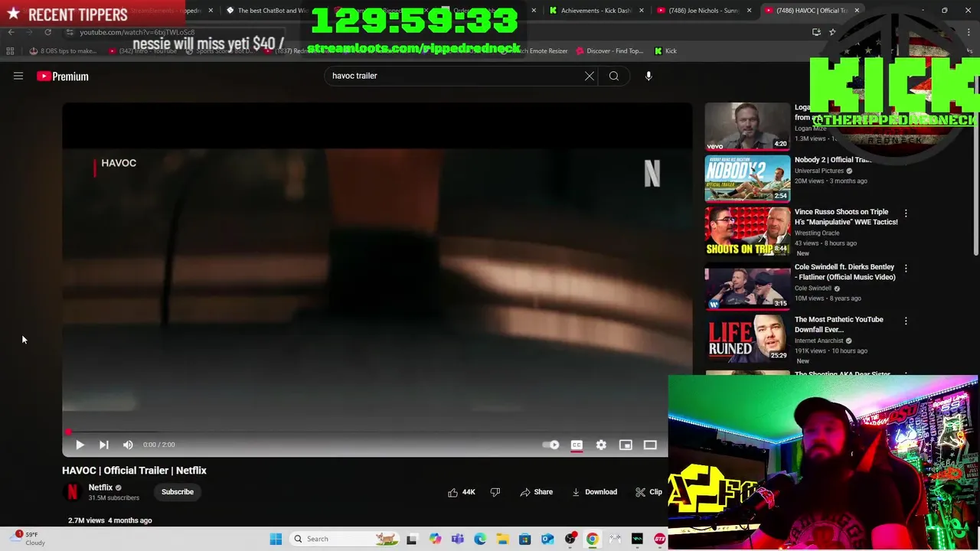The image size is (980, 551).
Task: Clip the video with scissors button
Action: click(x=648, y=492)
